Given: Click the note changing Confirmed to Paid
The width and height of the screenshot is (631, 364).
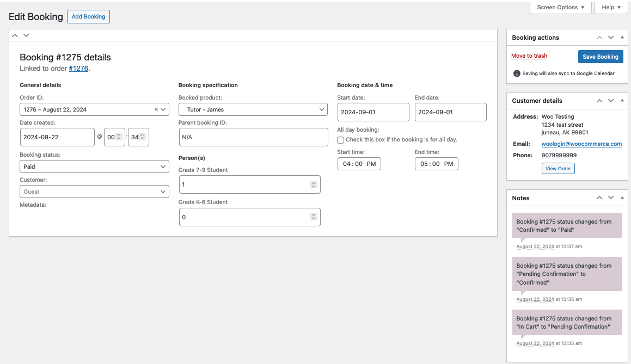Looking at the screenshot, I should [567, 226].
